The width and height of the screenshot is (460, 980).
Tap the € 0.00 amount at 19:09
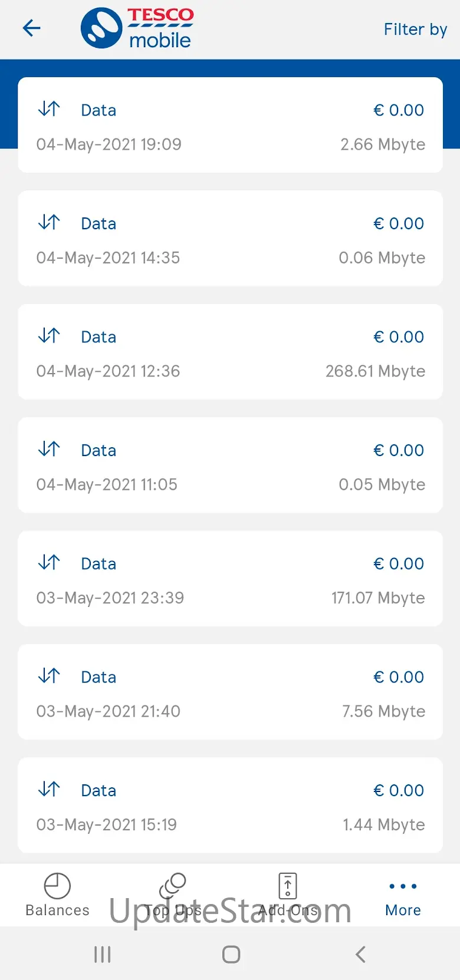tap(399, 110)
